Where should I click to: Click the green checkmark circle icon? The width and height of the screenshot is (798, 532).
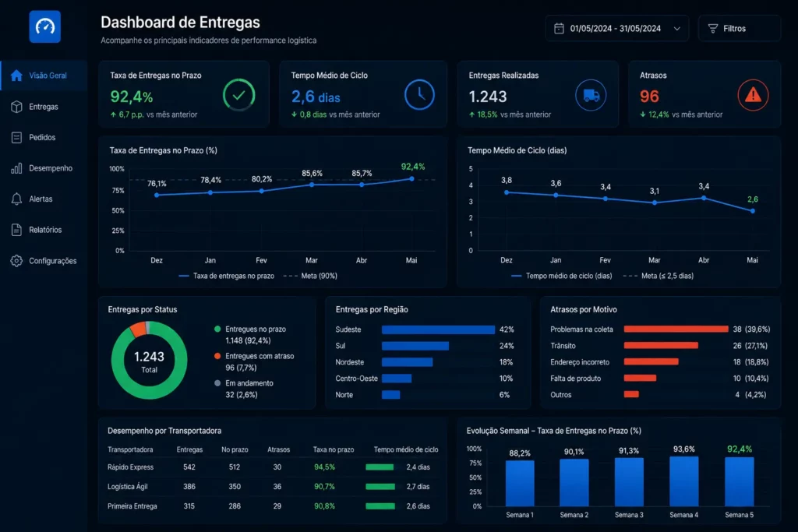pos(238,94)
